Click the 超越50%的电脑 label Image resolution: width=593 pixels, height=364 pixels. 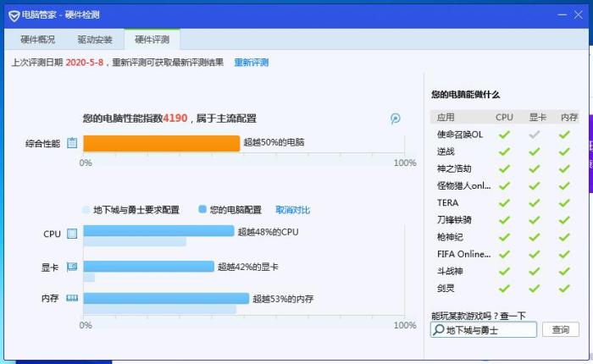point(274,142)
